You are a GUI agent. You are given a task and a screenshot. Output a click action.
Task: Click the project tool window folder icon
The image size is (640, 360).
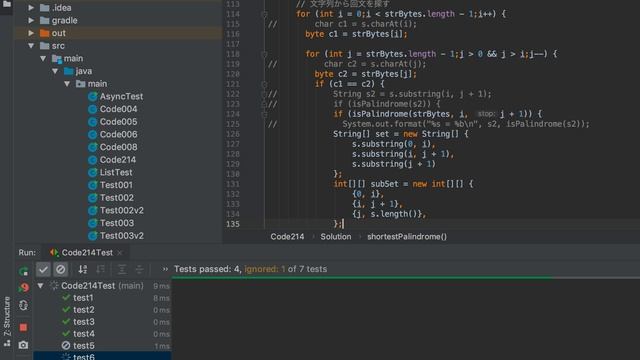point(7,4)
